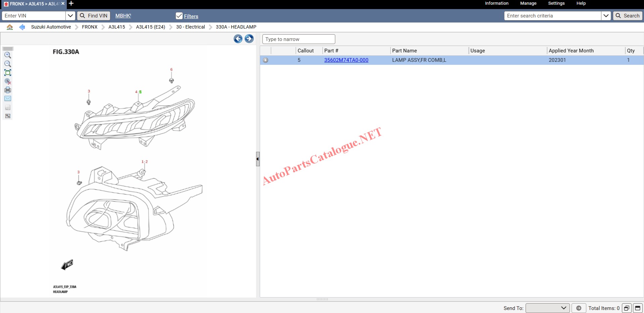Email the diagram via the envelope icon

point(8,99)
